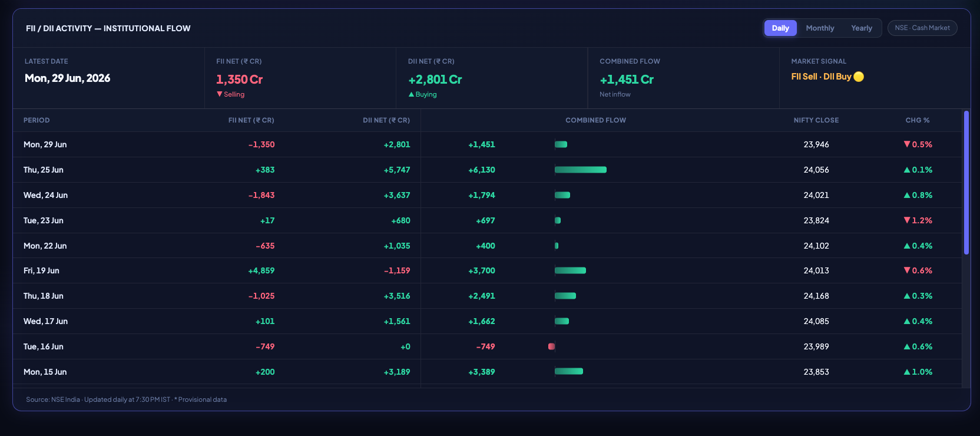
Task: Click the DII net value -1,159
Action: point(397,270)
